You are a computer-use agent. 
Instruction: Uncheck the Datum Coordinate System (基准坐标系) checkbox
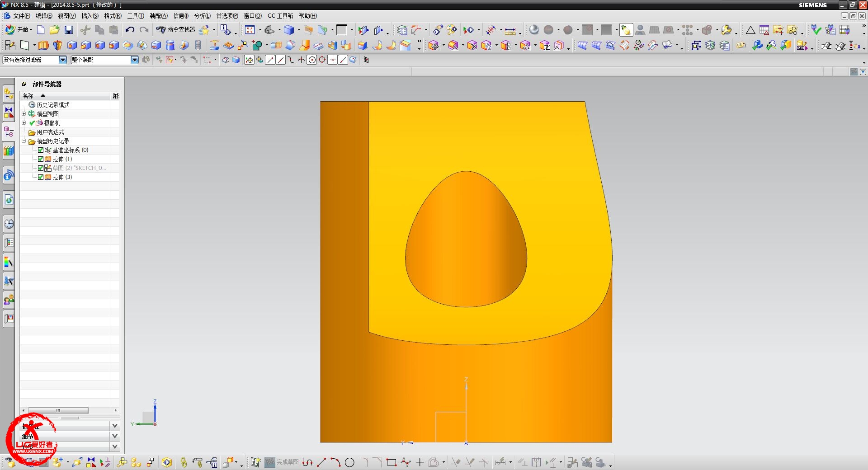pos(41,150)
